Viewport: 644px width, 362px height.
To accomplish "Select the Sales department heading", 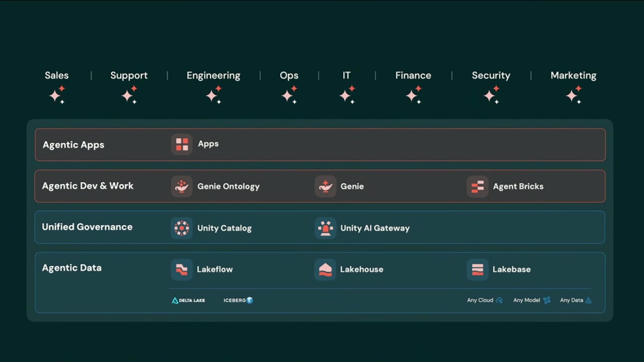I will click(x=57, y=76).
